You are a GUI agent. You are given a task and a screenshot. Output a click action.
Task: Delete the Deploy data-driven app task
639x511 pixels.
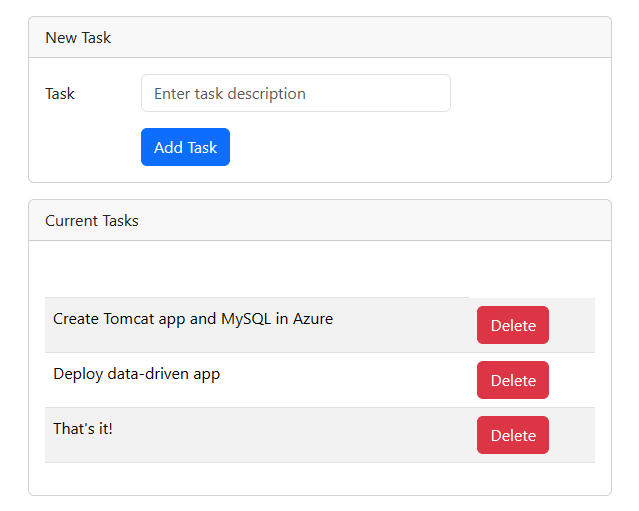click(x=512, y=380)
